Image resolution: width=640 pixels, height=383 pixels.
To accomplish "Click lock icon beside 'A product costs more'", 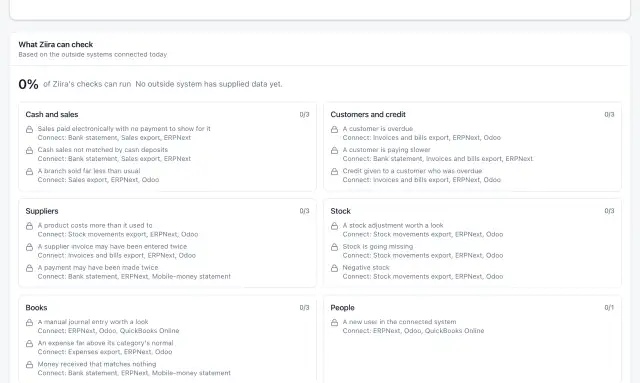I will pyautogui.click(x=29, y=226).
